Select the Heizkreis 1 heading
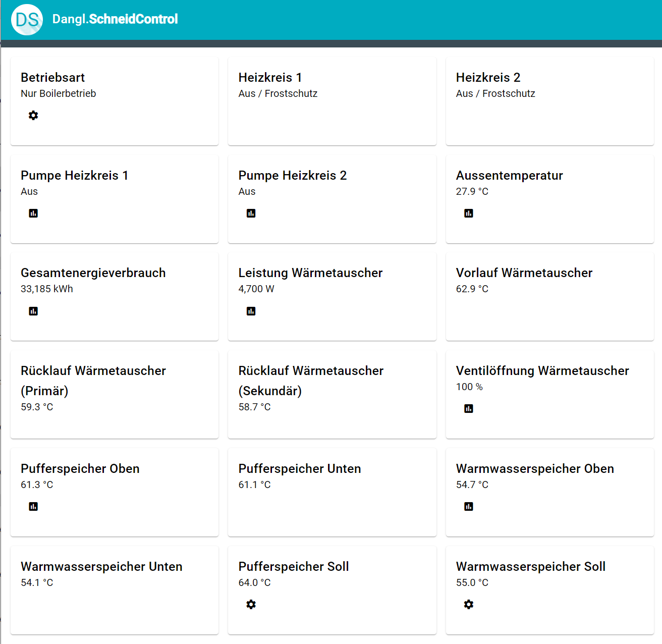This screenshot has width=662, height=644. (270, 77)
